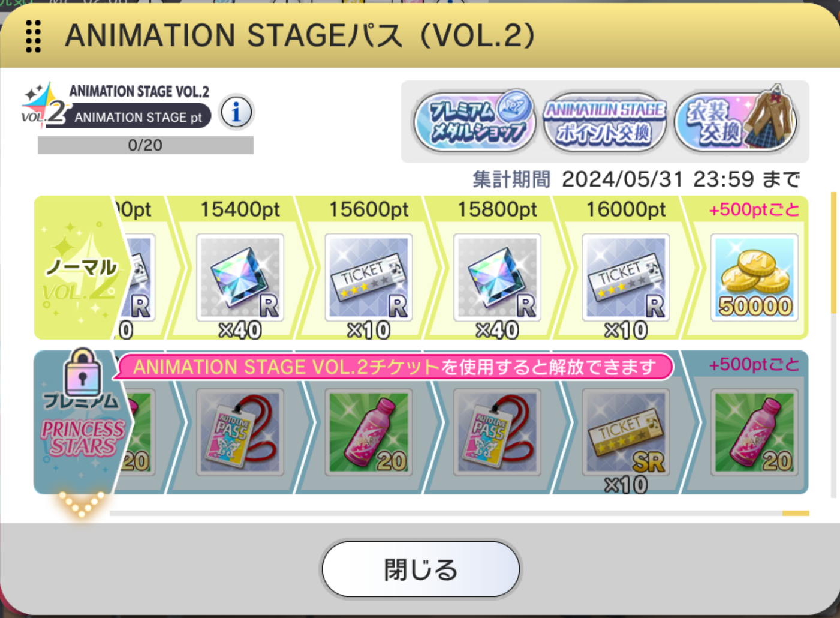Select the R ticket reward at 16000pt
This screenshot has width=840, height=618.
click(x=626, y=277)
